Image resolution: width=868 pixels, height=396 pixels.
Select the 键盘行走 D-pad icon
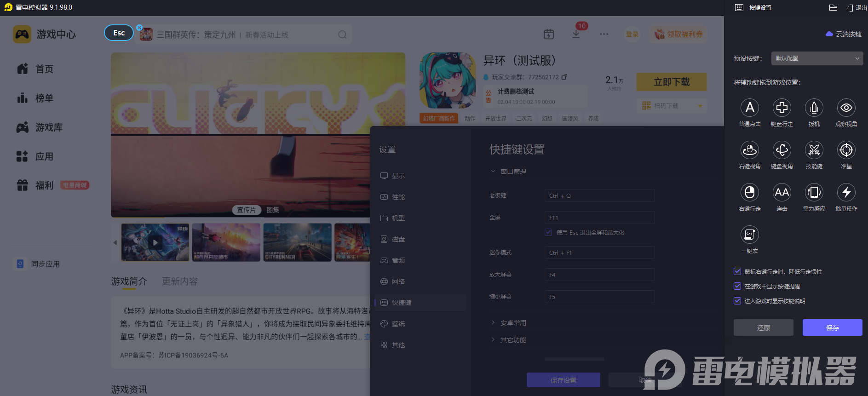782,108
